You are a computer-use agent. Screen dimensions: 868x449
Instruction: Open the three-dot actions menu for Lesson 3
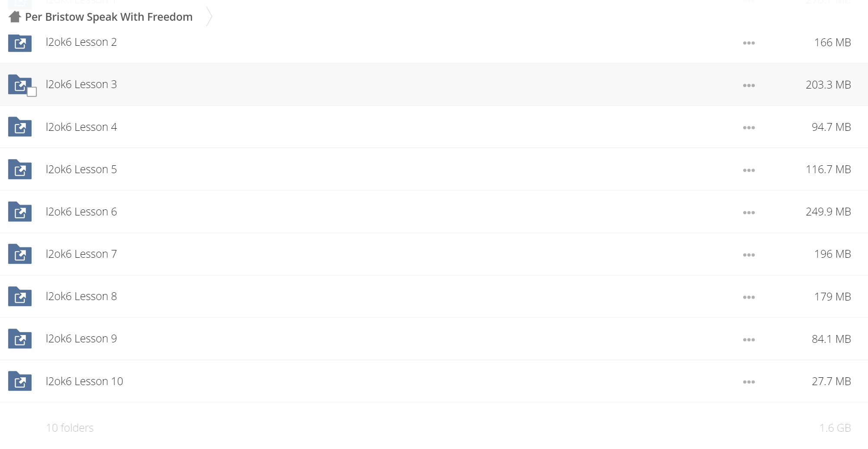pos(749,85)
